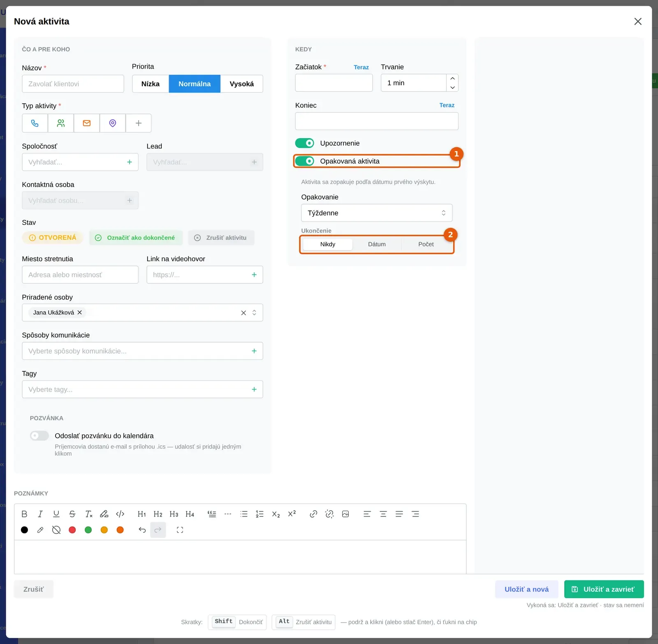Apply strikethrough in notes editor

click(x=72, y=514)
